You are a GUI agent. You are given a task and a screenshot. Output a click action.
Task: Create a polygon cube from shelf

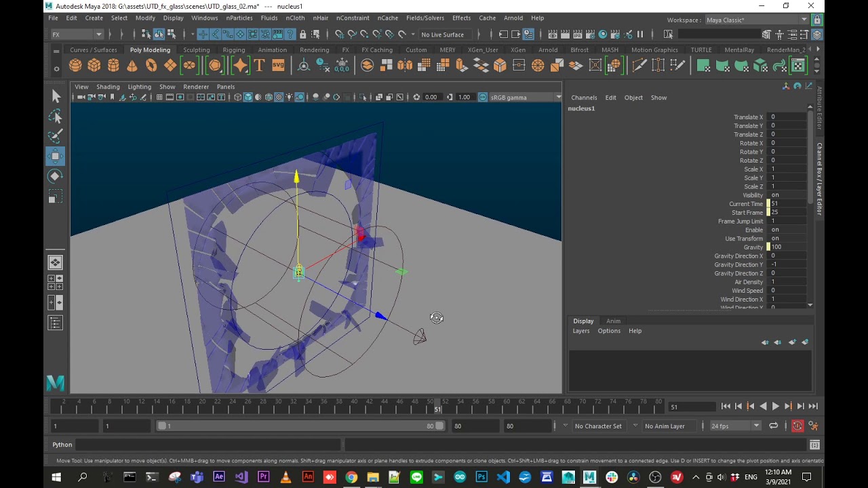(x=94, y=65)
